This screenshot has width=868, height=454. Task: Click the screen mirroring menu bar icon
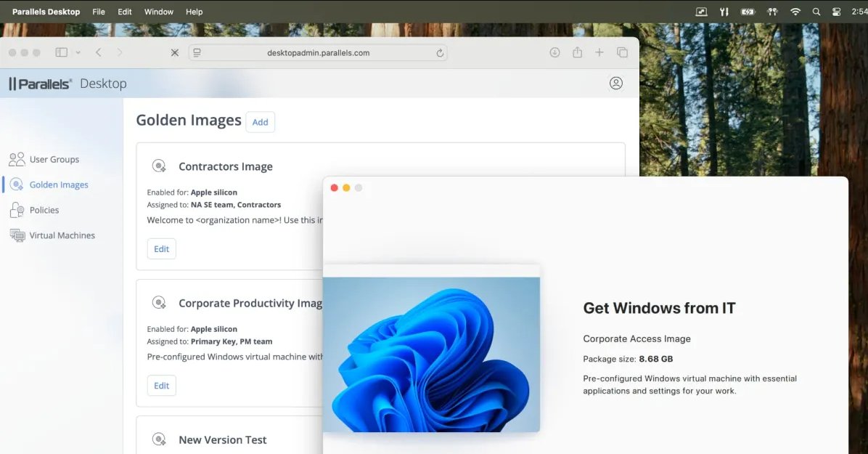pyautogui.click(x=701, y=12)
